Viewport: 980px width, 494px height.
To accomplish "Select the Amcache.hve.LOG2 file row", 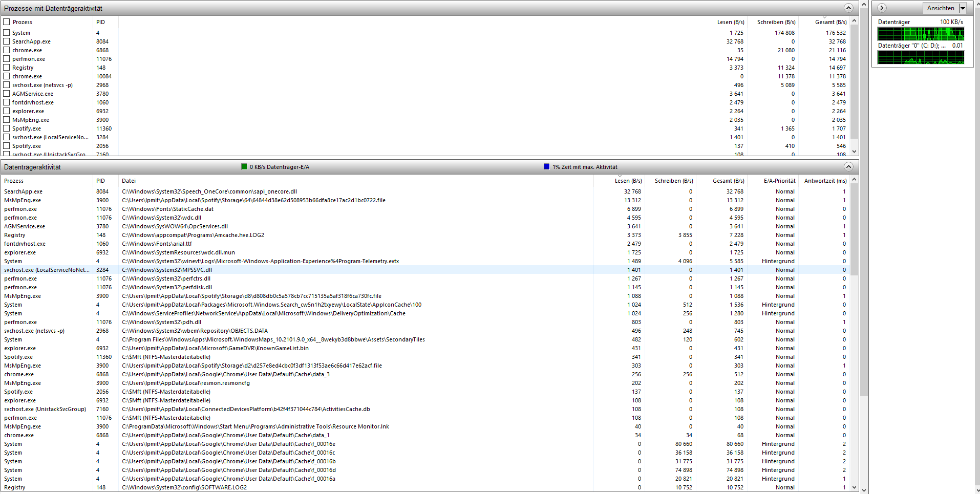I will tap(425, 235).
